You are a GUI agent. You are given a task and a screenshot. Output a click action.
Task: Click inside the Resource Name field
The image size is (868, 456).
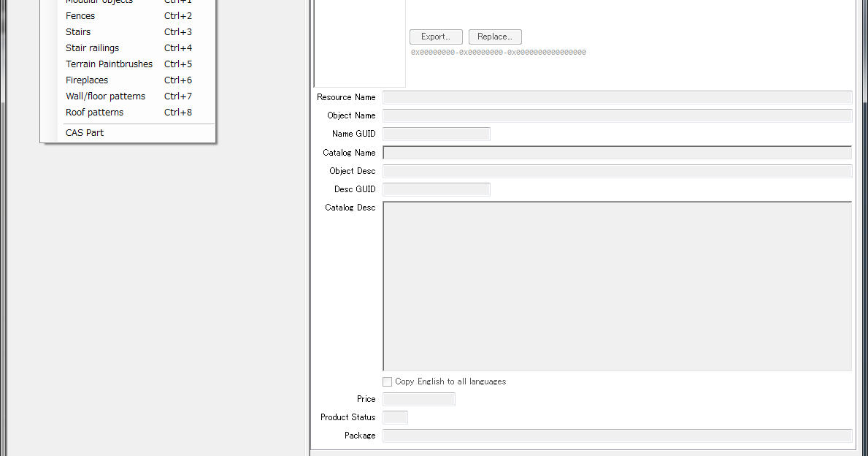[x=617, y=96]
